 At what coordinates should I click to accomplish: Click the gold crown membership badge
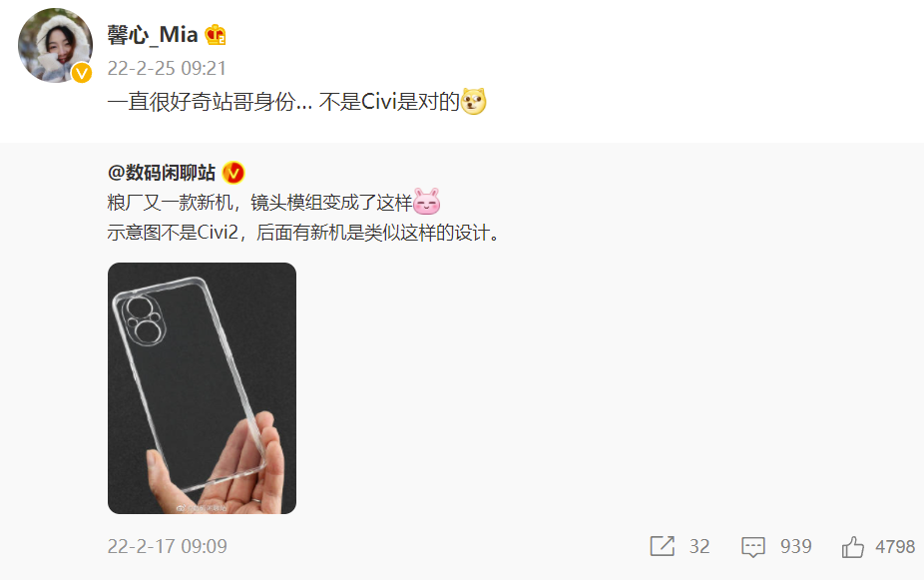tap(216, 35)
